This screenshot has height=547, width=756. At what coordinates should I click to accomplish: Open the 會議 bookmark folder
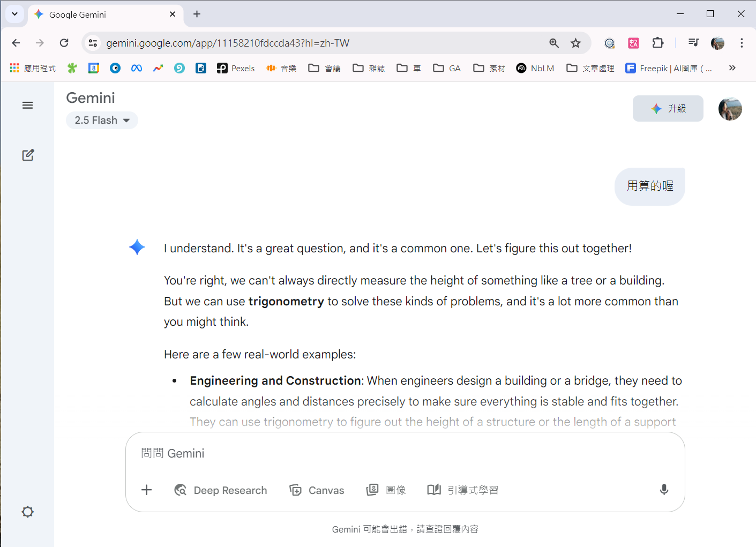pos(325,68)
